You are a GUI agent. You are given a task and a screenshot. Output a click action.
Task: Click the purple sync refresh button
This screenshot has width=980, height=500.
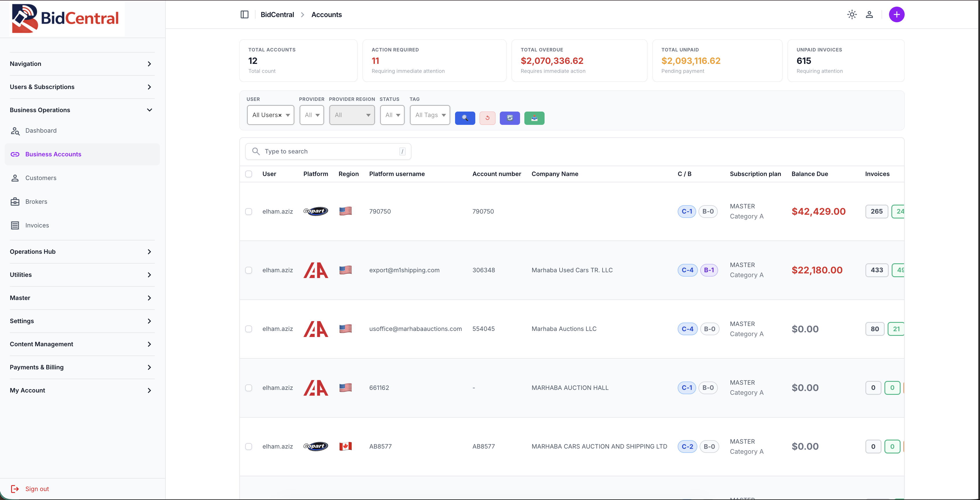510,118
